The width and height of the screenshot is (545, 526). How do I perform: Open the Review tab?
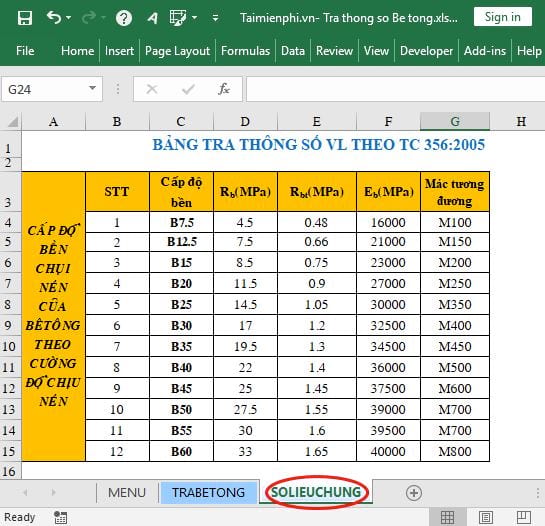(334, 51)
